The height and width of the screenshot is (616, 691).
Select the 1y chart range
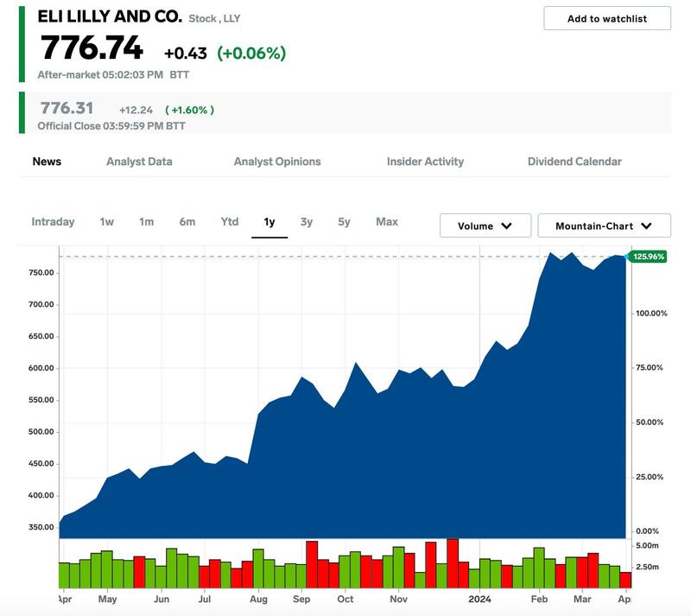pos(269,222)
